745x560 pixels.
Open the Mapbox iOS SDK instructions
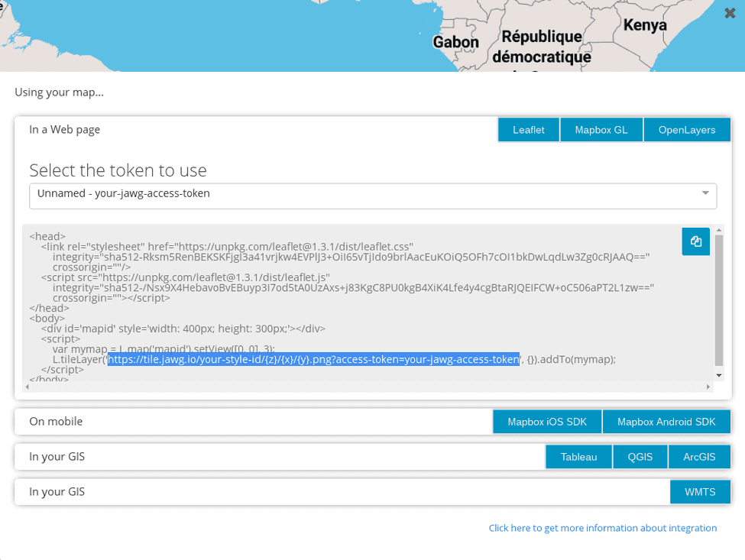[546, 421]
